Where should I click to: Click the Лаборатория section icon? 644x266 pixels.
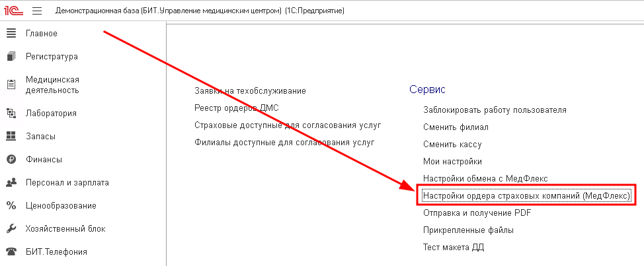(x=11, y=113)
